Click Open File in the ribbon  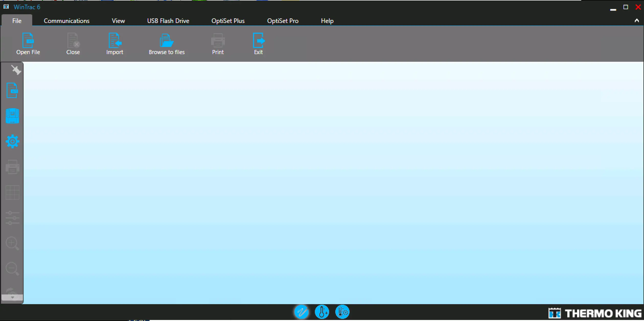(x=28, y=43)
